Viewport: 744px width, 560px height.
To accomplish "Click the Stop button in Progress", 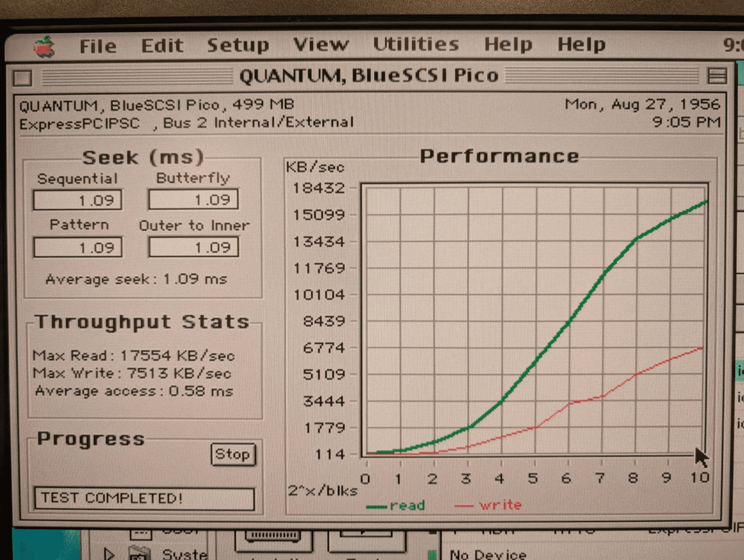I will point(233,455).
